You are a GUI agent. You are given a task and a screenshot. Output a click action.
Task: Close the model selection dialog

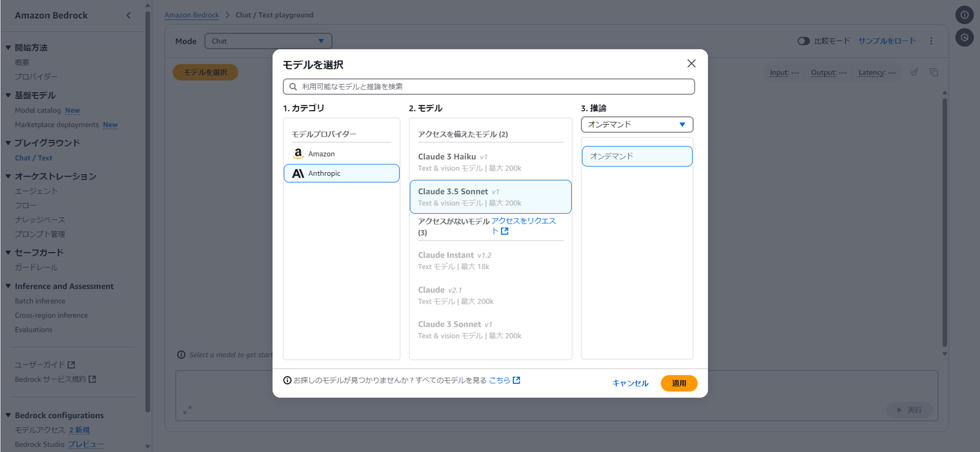(691, 64)
